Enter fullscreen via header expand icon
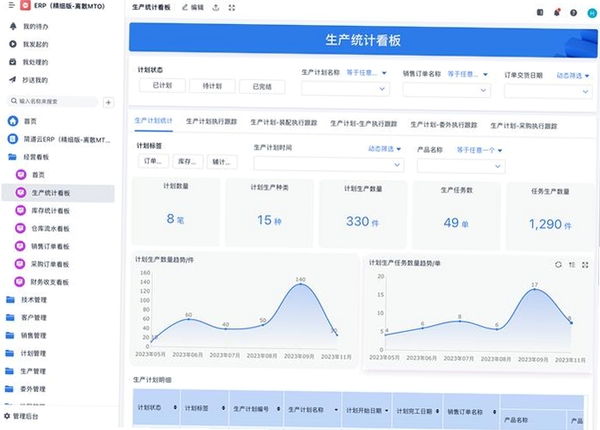 [x=232, y=8]
